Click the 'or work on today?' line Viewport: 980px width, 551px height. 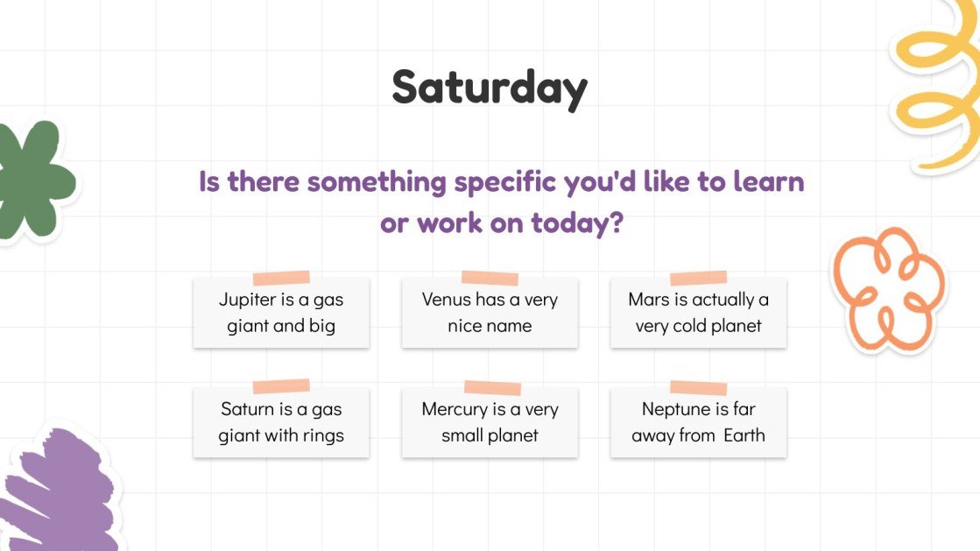pyautogui.click(x=501, y=223)
